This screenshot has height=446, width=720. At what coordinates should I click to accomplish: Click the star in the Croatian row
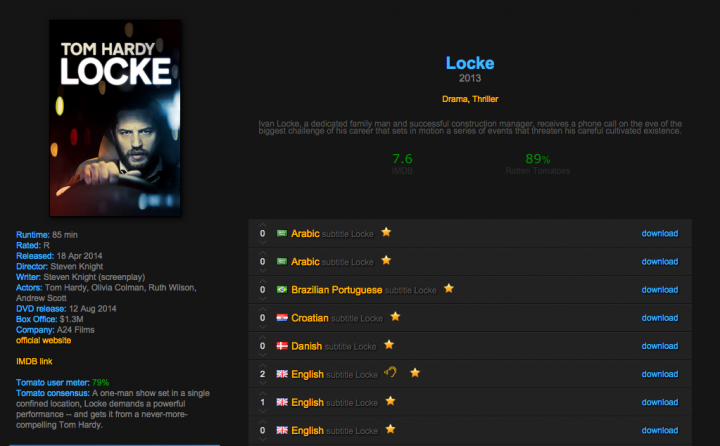tap(395, 316)
